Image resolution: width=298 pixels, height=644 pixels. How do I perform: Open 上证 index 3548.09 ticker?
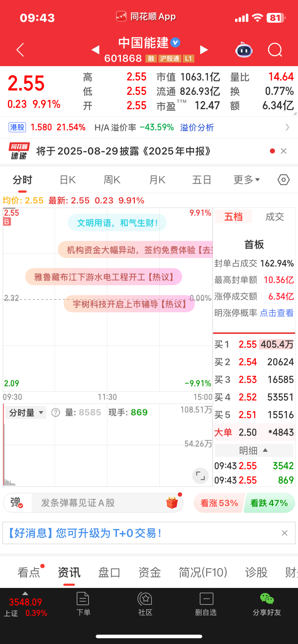tap(25, 607)
